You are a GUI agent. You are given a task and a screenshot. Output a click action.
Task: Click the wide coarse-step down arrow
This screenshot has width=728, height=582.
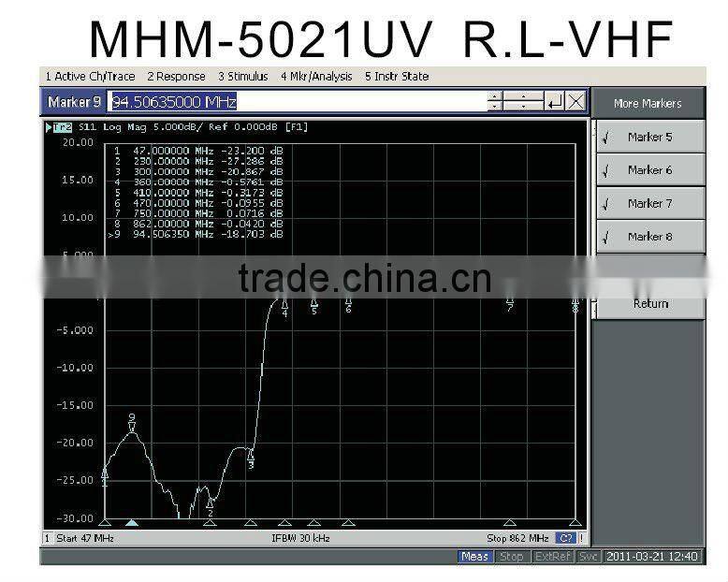[x=523, y=107]
